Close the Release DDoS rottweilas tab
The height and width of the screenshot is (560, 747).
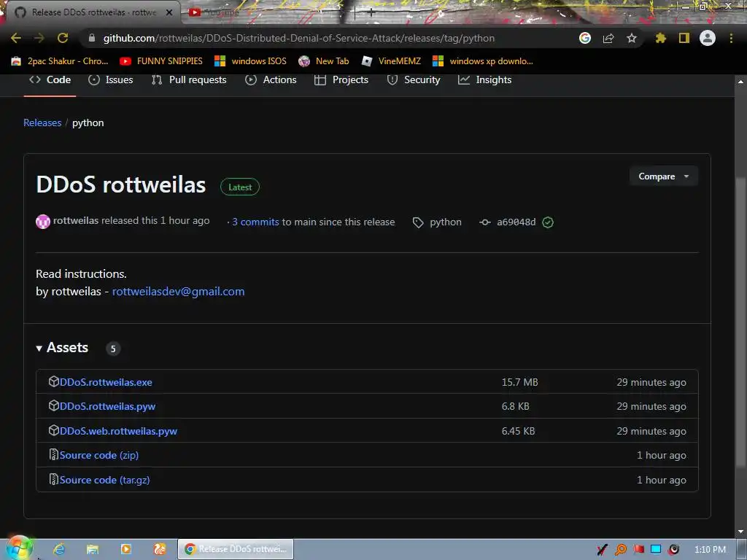(169, 12)
